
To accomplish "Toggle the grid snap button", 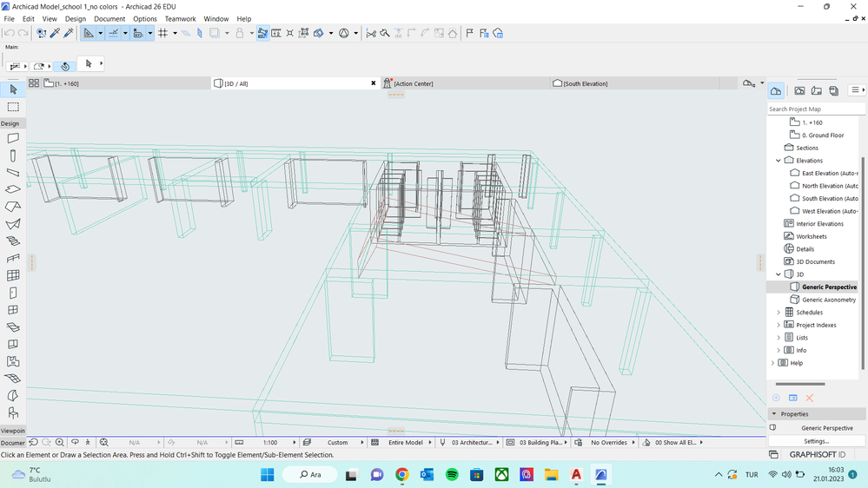I will click(162, 33).
